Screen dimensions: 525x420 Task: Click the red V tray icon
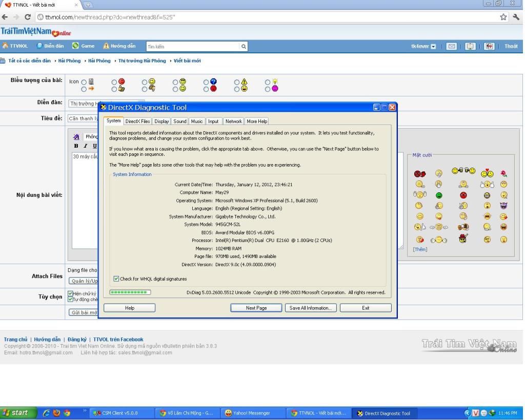(475, 413)
